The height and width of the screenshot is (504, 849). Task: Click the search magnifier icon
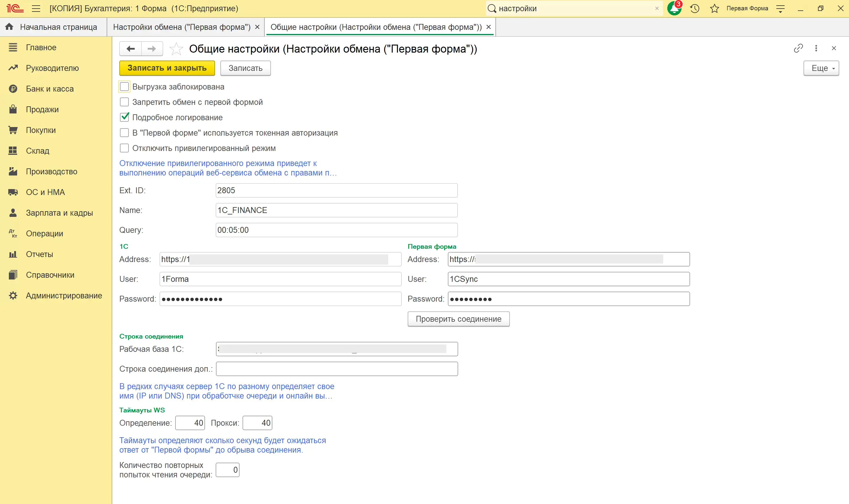492,9
